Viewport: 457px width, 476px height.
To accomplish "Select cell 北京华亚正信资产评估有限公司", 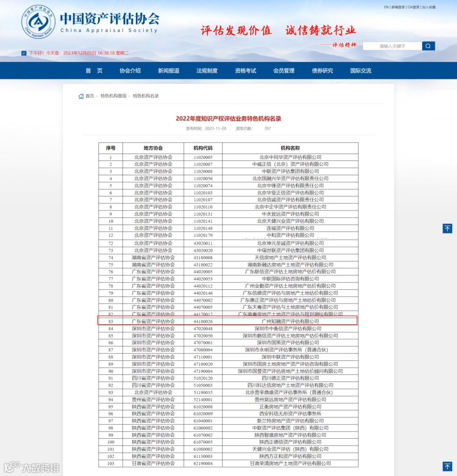I will [290, 193].
